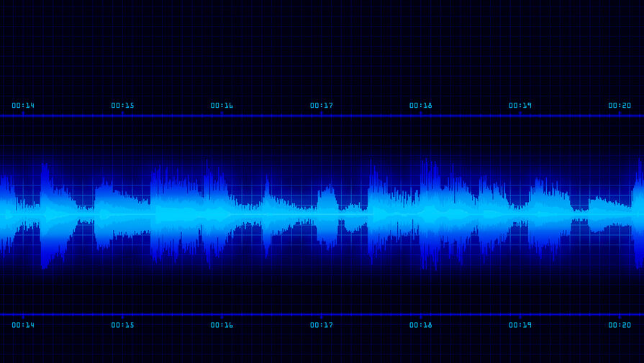The width and height of the screenshot is (644, 363).
Task: Click the waveform center at 00:19
Action: (520, 214)
